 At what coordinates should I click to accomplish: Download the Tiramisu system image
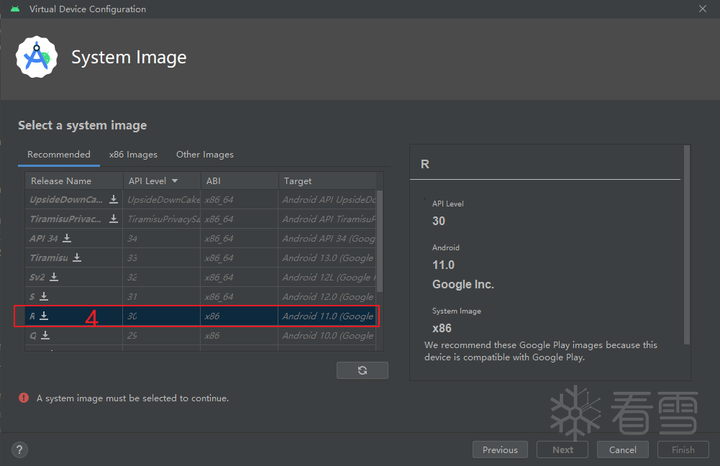pos(77,257)
